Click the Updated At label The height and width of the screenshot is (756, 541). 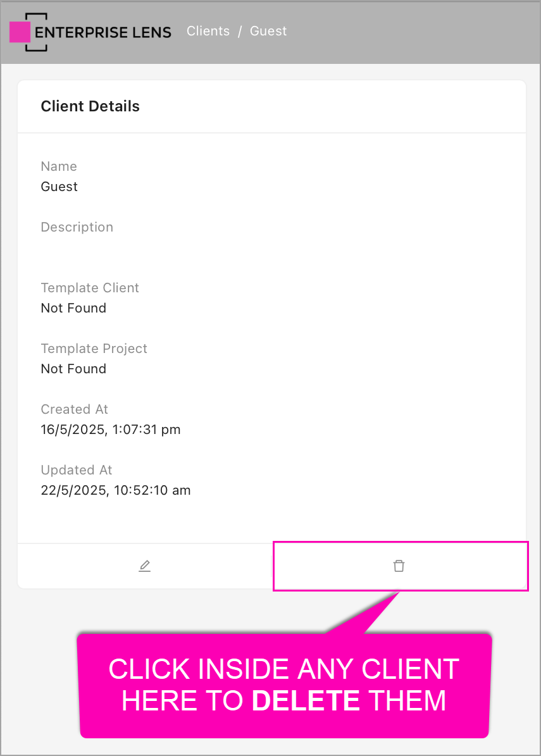(77, 470)
